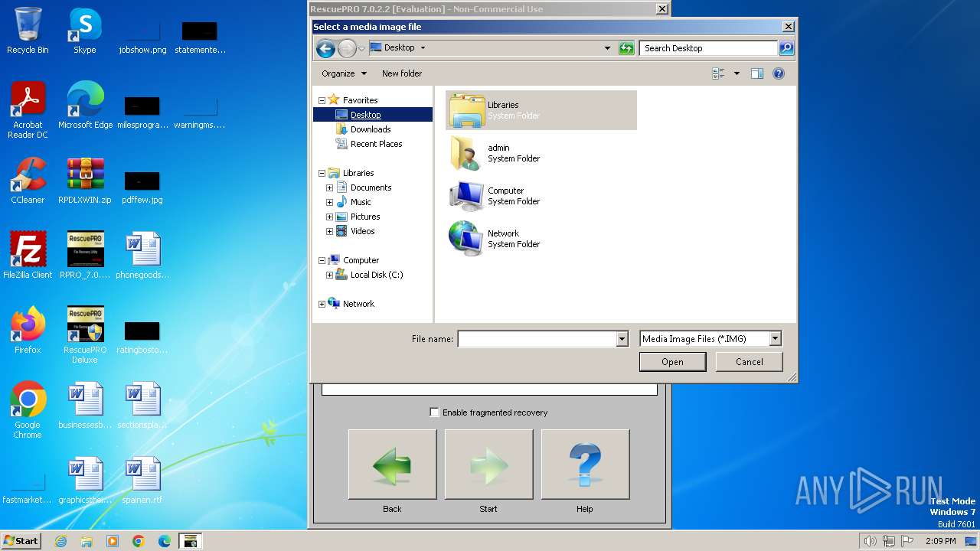Show the preview pane icon
980x551 pixels.
[x=757, y=73]
